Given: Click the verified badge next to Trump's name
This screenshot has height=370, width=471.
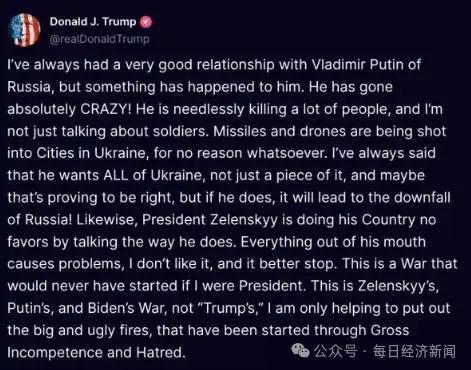Looking at the screenshot, I should pyautogui.click(x=146, y=22).
